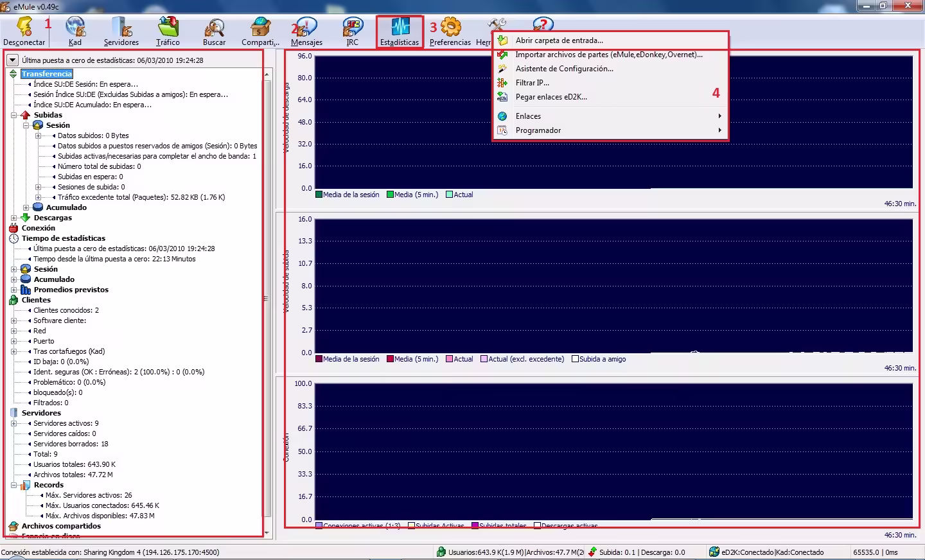Open the statistics reset dropdown arrow
The width and height of the screenshot is (925, 560).
point(12,60)
